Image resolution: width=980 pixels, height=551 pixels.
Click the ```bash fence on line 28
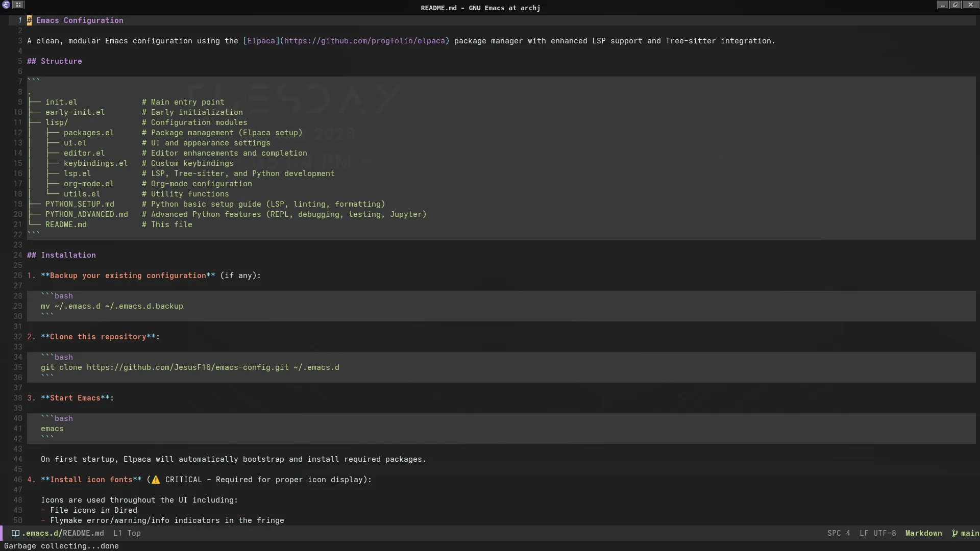[x=57, y=296]
